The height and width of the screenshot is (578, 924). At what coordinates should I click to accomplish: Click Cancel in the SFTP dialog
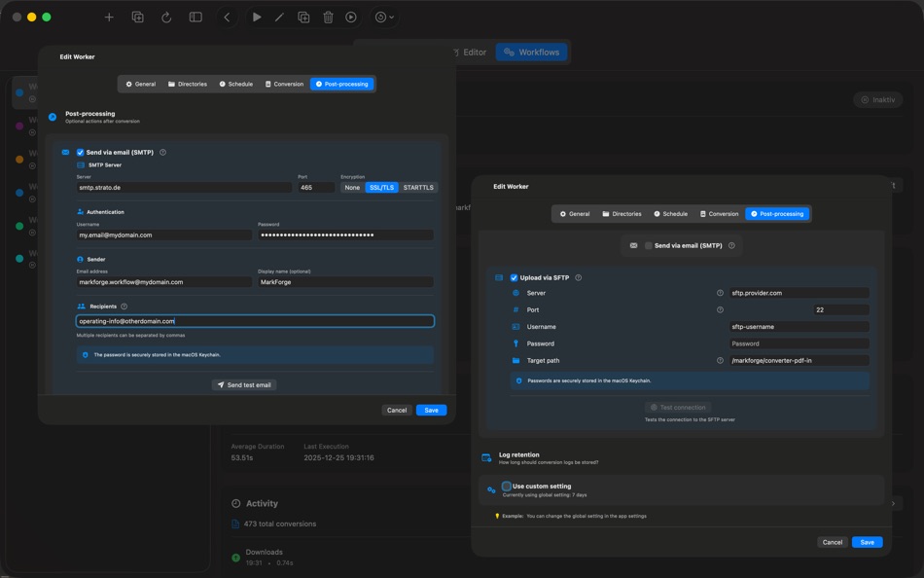832,542
